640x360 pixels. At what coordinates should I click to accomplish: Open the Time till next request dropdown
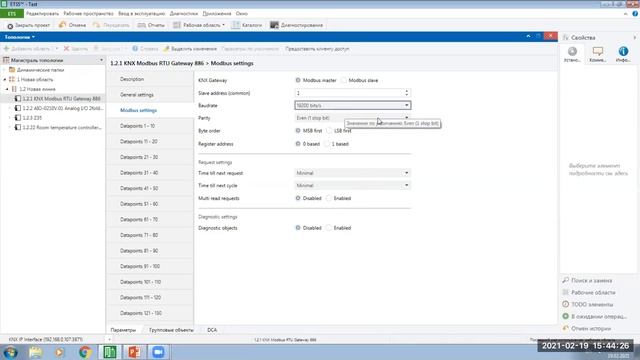point(353,173)
